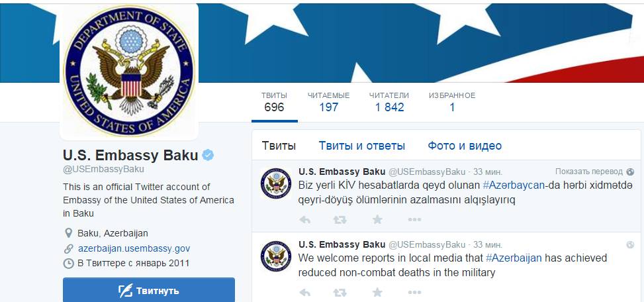Open the Читатели 1 842 followers list
The width and height of the screenshot is (644, 302).
click(389, 102)
